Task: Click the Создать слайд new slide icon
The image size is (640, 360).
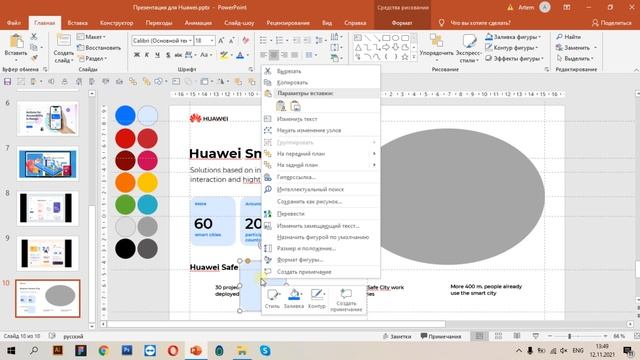Action: coord(63,41)
